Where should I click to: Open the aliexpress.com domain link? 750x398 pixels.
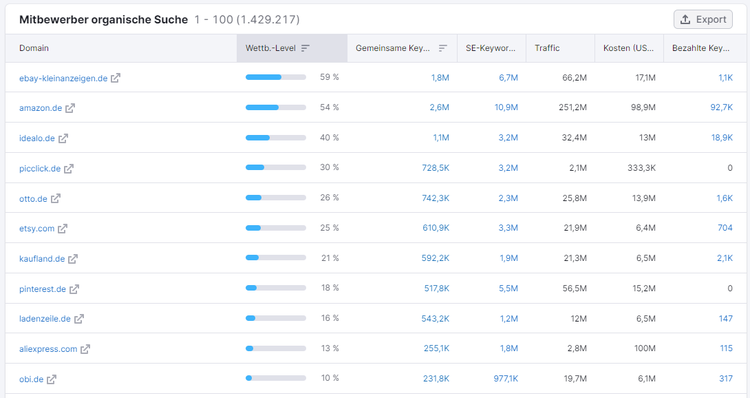(48, 349)
